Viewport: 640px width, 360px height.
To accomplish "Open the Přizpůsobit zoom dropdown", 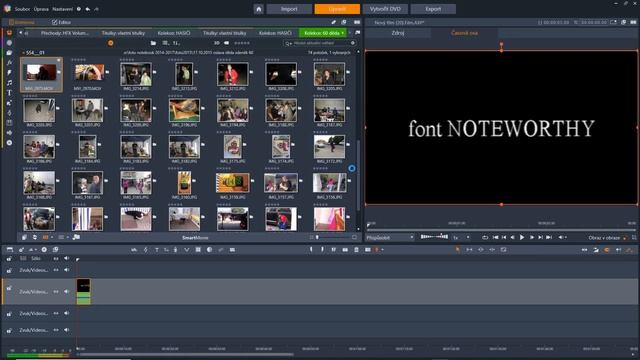I will click(x=390, y=238).
